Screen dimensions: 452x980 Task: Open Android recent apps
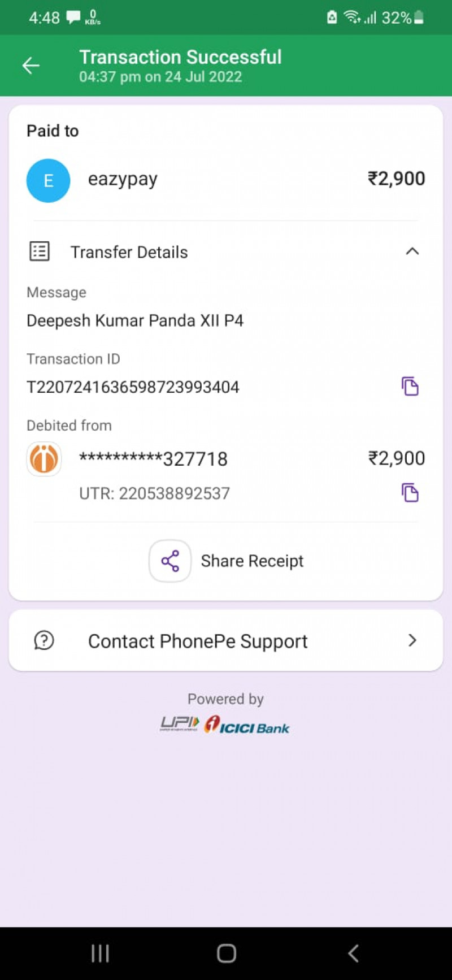100,953
